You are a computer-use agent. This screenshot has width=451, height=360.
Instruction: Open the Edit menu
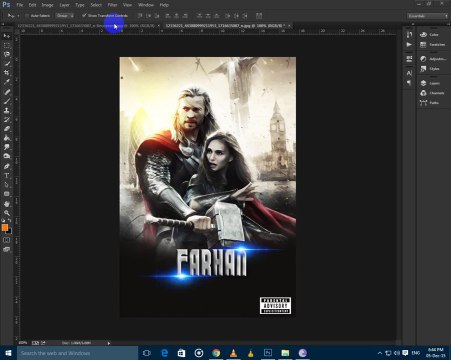32,5
